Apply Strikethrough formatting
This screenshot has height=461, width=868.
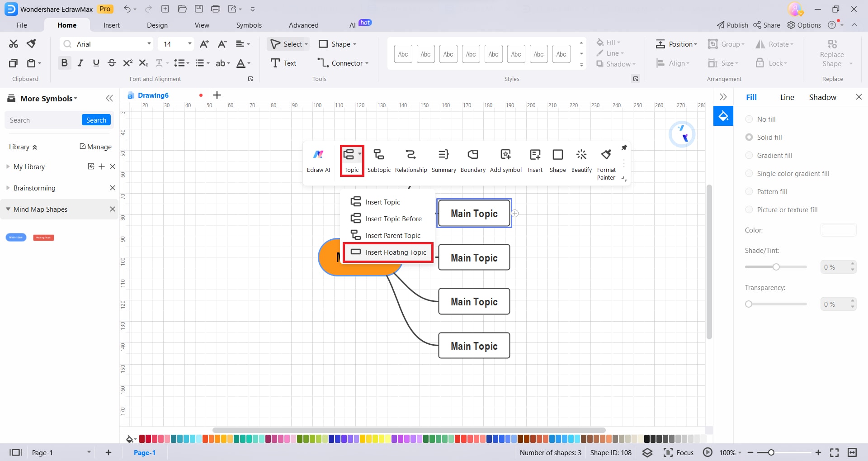point(112,63)
